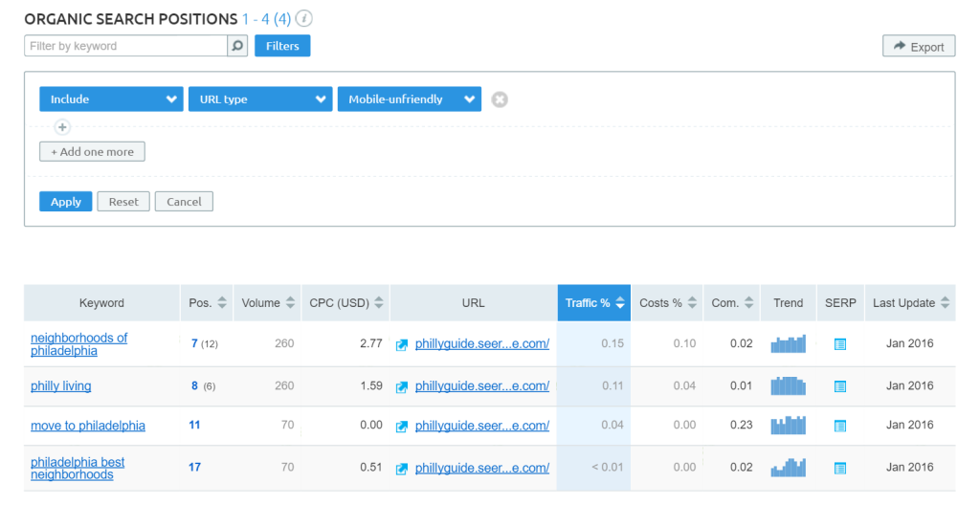Click the Add one more button
The image size is (980, 505).
click(92, 152)
